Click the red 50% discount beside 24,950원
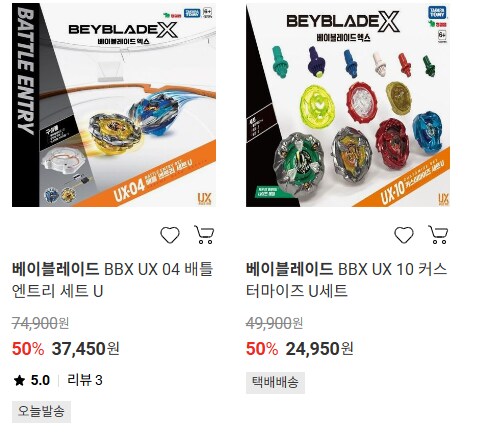This screenshot has height=433, width=500. coord(262,349)
